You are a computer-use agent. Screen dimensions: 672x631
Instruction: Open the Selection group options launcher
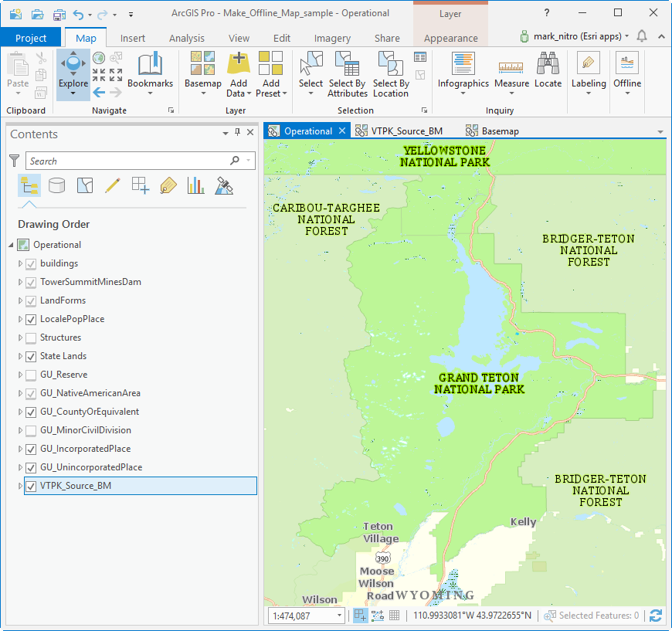coord(424,110)
